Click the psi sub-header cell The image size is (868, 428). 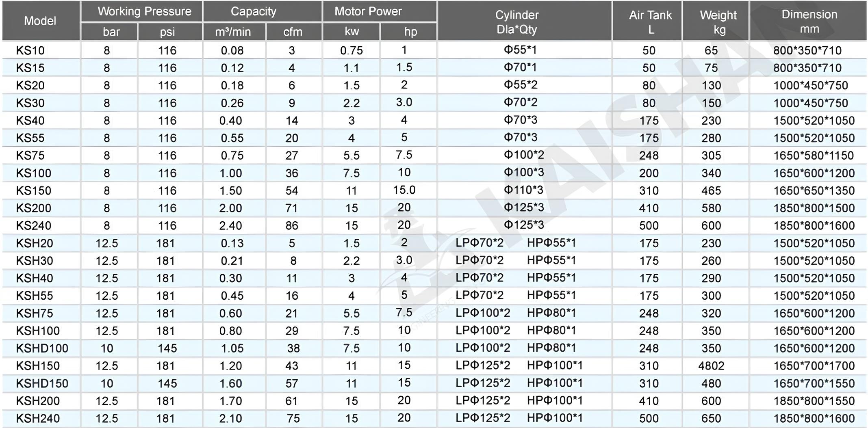tap(167, 32)
